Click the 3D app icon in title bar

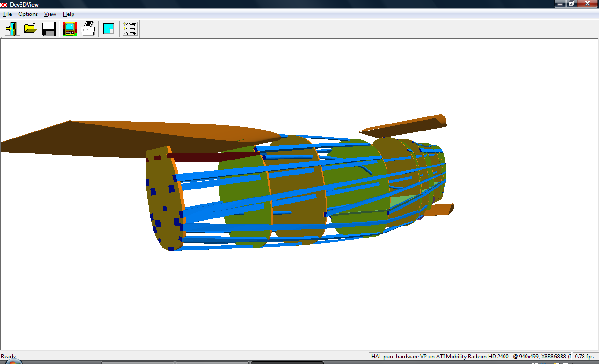[4, 4]
